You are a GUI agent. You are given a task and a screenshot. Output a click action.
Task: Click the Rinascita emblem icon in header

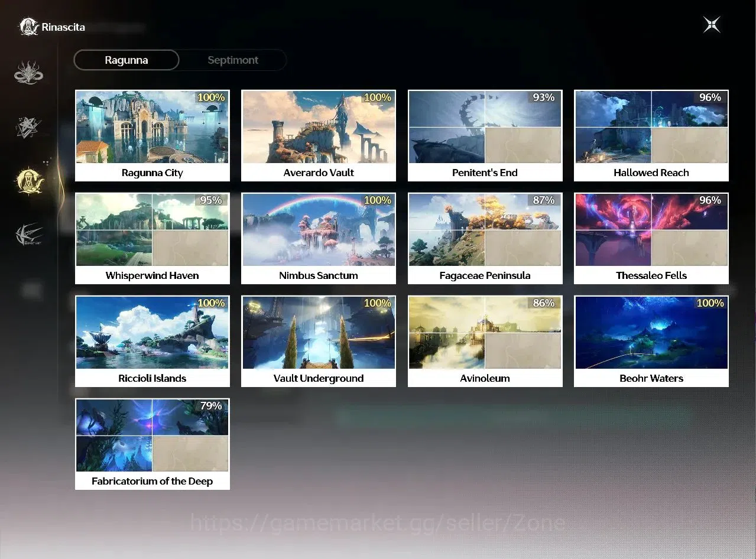28,27
